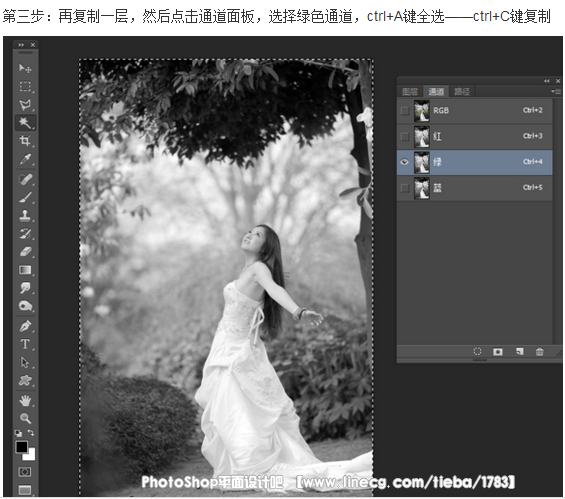The image size is (565, 499).
Task: Select the Direct Selection arrow tool
Action: [25, 362]
